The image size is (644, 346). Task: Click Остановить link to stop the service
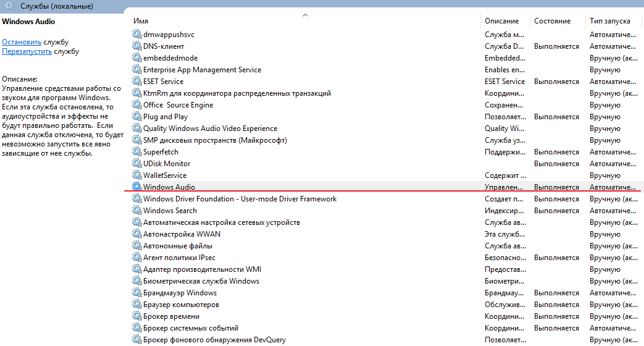click(22, 42)
